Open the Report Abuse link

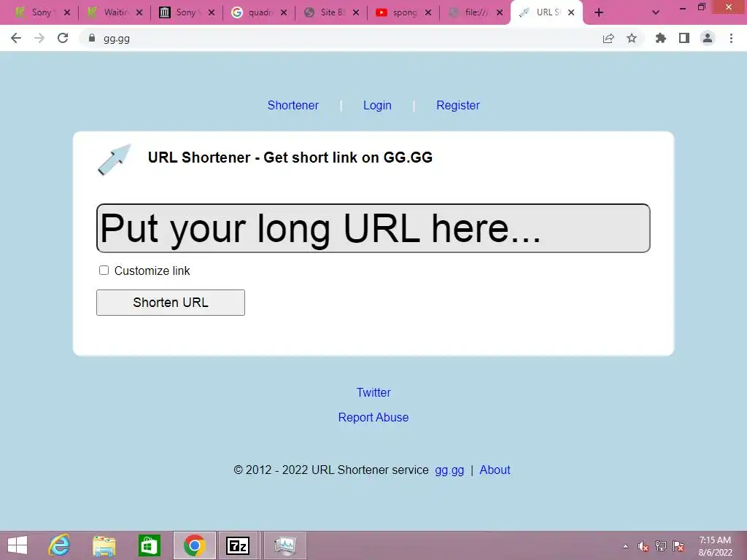point(373,417)
